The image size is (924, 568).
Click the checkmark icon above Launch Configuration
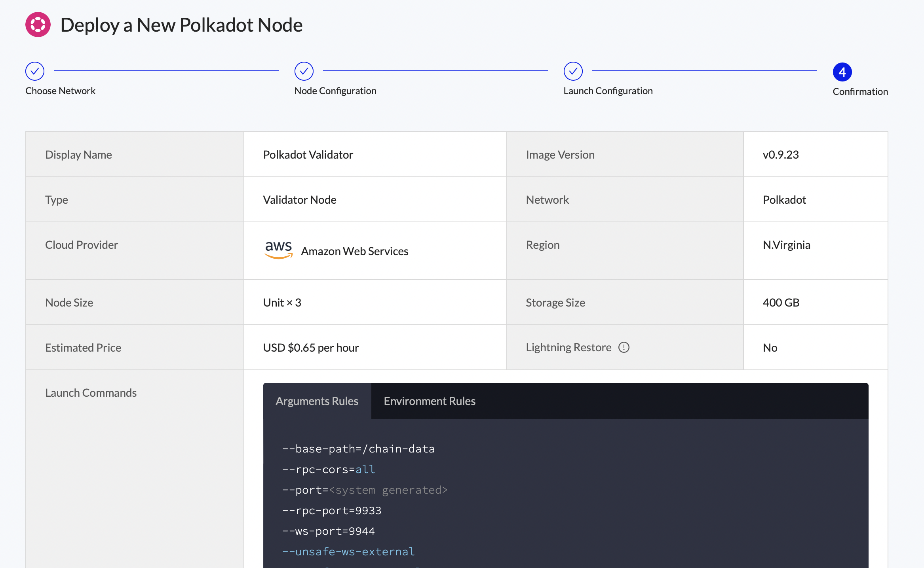click(573, 71)
